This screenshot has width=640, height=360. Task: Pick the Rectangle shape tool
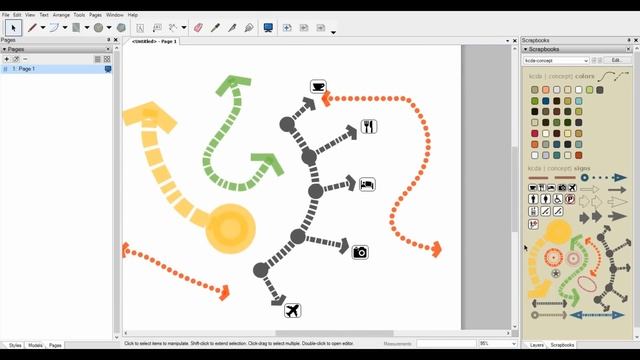click(x=76, y=28)
